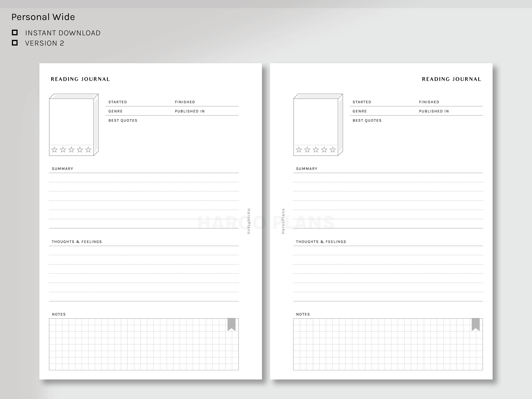Image resolution: width=532 pixels, height=399 pixels.
Task: Click 'THOUGHTS & FEELINGS' heading on left page
Action: tap(77, 242)
